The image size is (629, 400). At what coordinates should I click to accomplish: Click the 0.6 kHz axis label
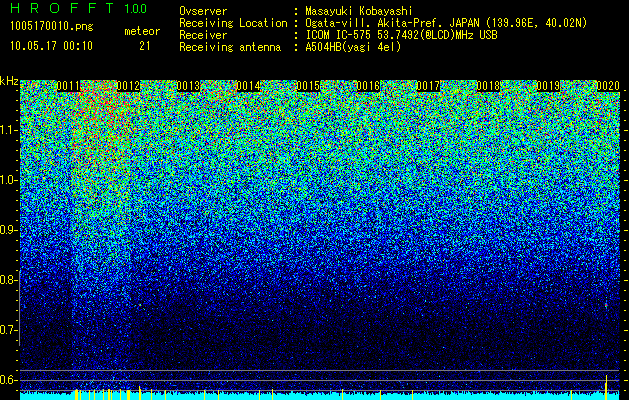(8, 380)
